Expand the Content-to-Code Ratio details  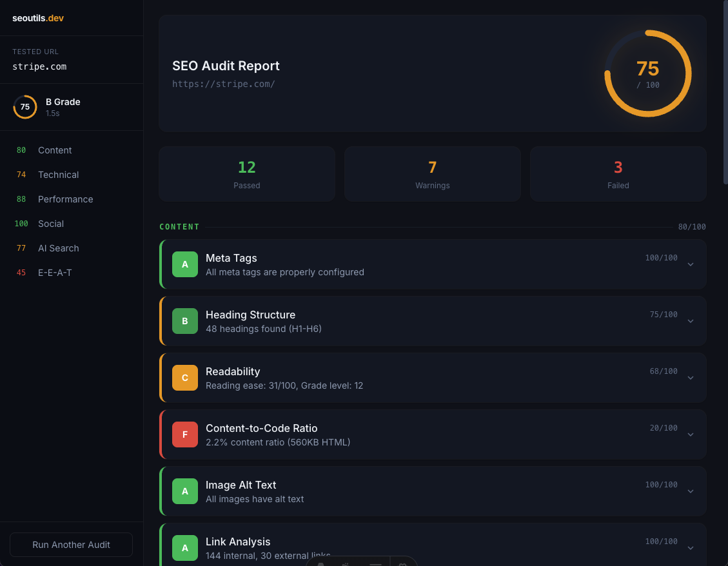690,434
